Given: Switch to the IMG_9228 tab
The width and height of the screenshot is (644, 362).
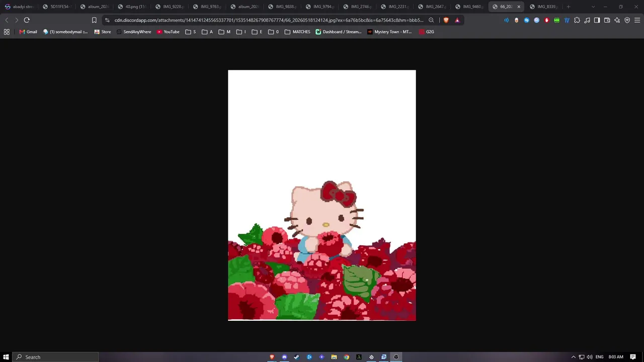Looking at the screenshot, I should pos(170,7).
